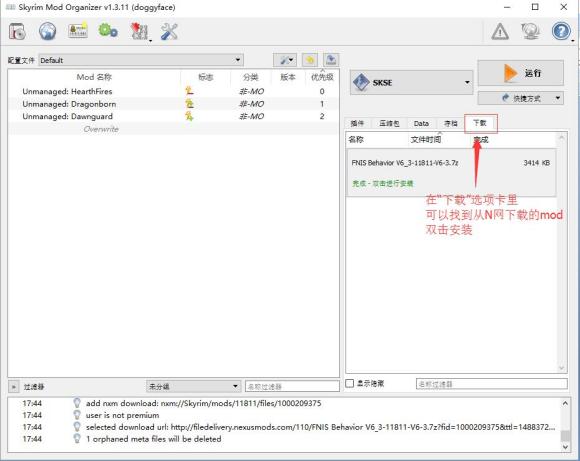Open the tools icon dropdown arrow
580x461 pixels.
[151, 40]
